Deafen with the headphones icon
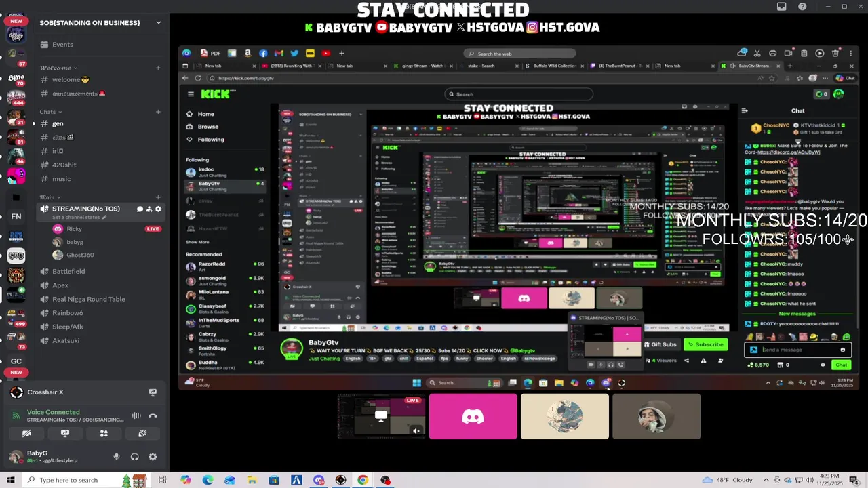This screenshot has width=868, height=488. click(x=134, y=457)
